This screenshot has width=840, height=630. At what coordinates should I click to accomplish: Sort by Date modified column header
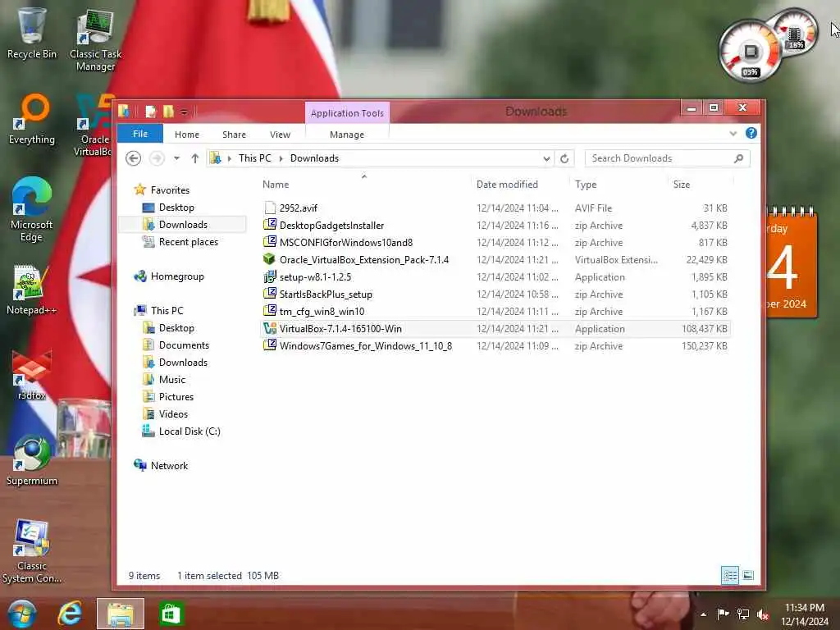507,185
